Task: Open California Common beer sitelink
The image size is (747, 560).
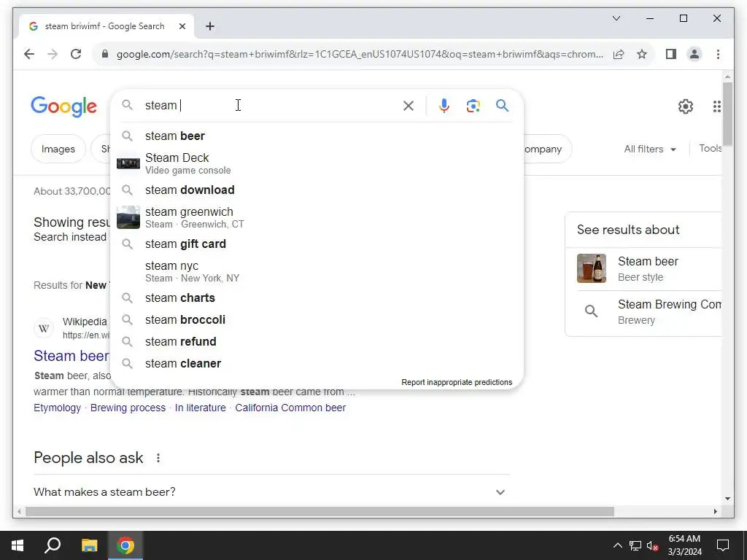Action: (x=290, y=408)
